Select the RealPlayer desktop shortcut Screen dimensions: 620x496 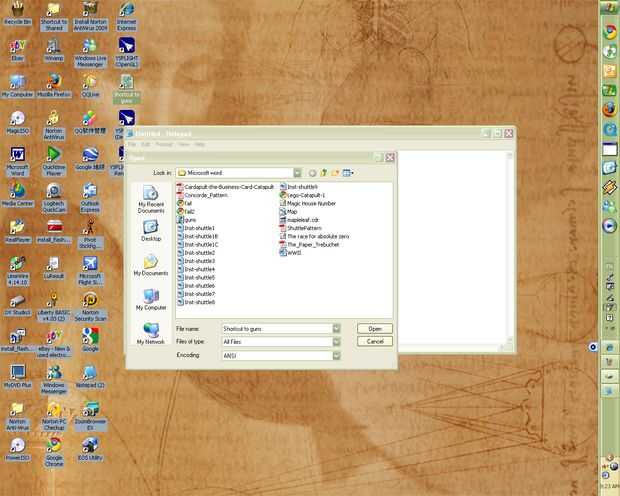[17, 231]
